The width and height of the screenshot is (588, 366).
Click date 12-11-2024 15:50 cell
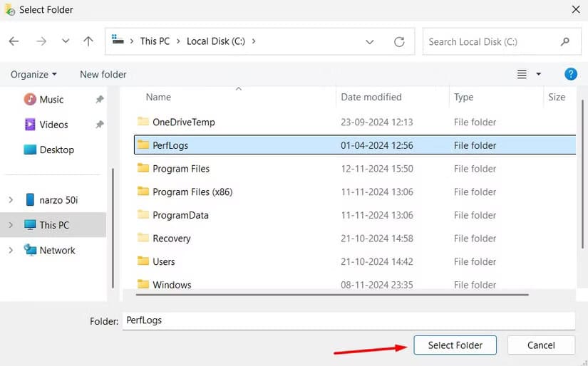(x=377, y=169)
